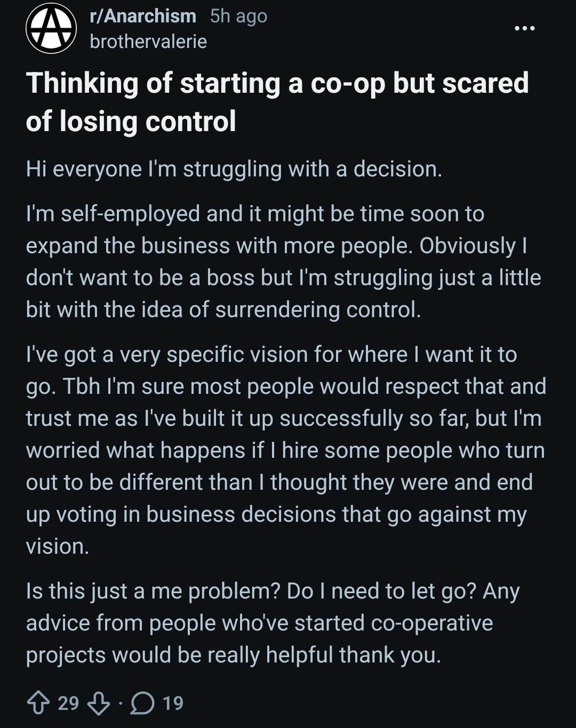
Task: Click the paragraph beginning 'I'm self-employed'
Action: tap(283, 261)
